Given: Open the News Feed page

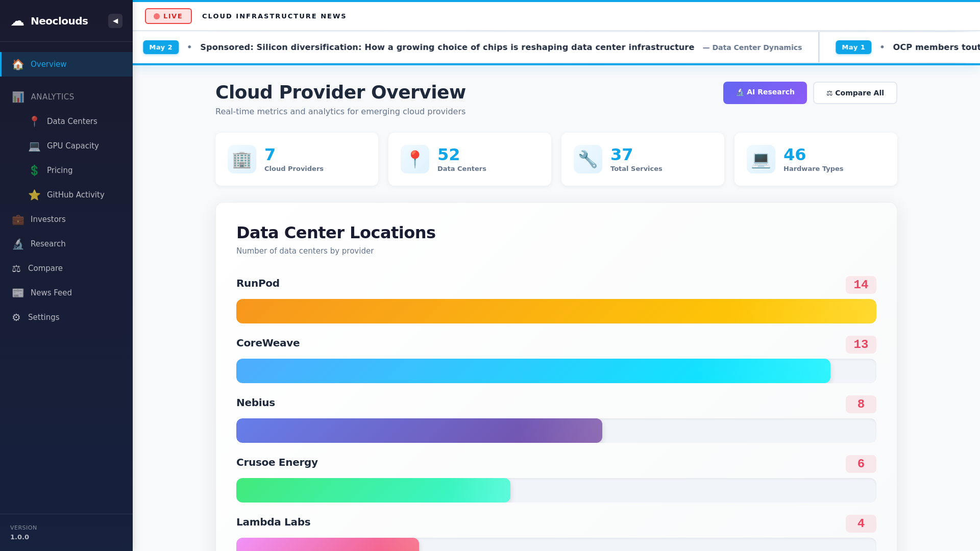Looking at the screenshot, I should click(x=66, y=293).
